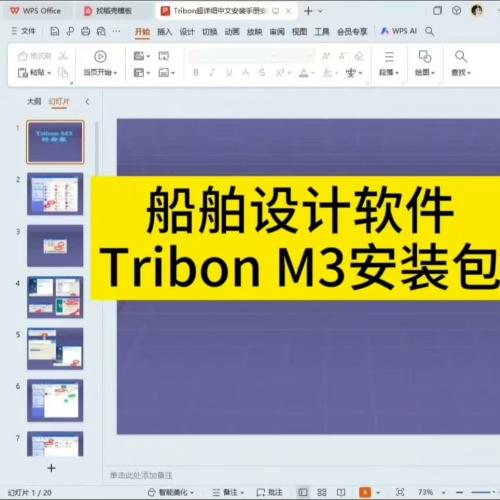Toggle underline formatting
This screenshot has width=500, height=500.
tap(229, 72)
